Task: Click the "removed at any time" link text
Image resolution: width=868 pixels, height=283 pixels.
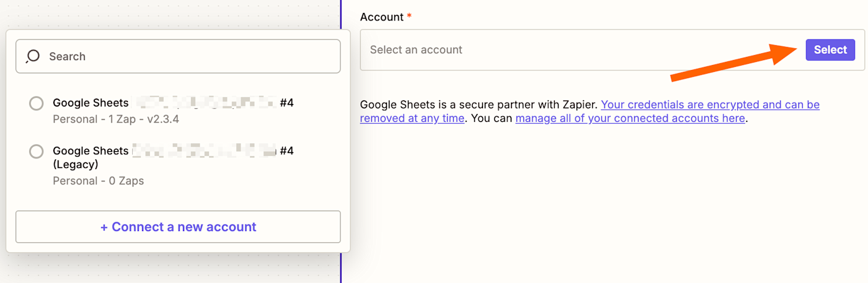Action: pos(412,118)
